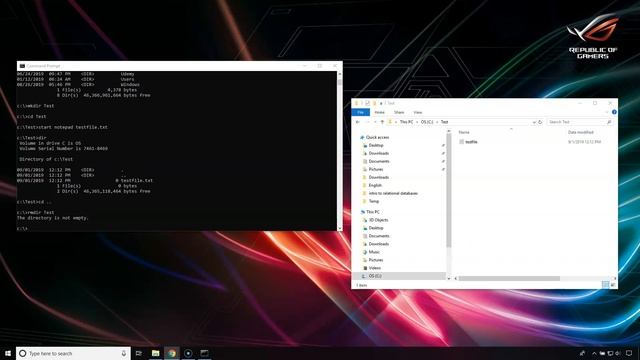Open English folder in Quick access
Image resolution: width=640 pixels, height=360 pixels.
(x=375, y=185)
